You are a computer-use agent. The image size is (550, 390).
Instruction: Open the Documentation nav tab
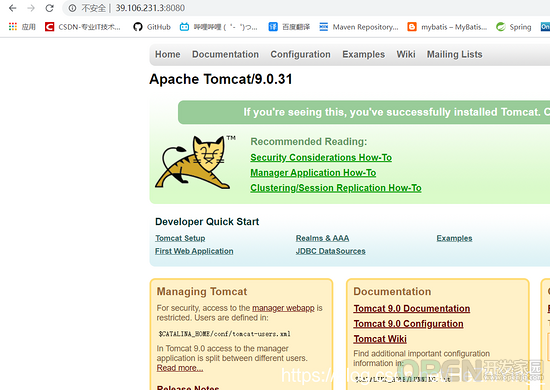[225, 54]
